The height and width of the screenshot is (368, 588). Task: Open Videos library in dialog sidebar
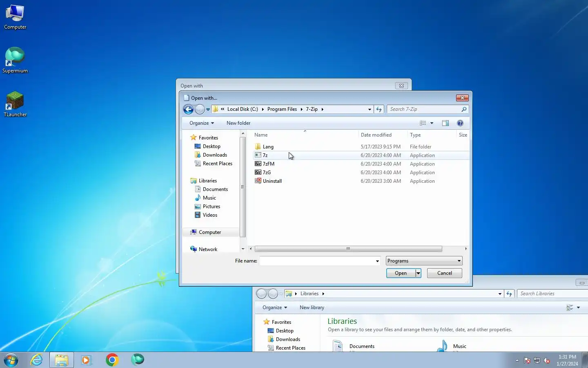click(x=210, y=215)
